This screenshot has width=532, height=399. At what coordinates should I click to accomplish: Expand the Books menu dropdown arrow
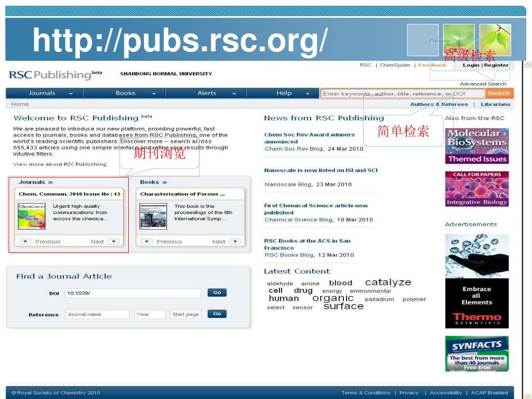(x=154, y=94)
